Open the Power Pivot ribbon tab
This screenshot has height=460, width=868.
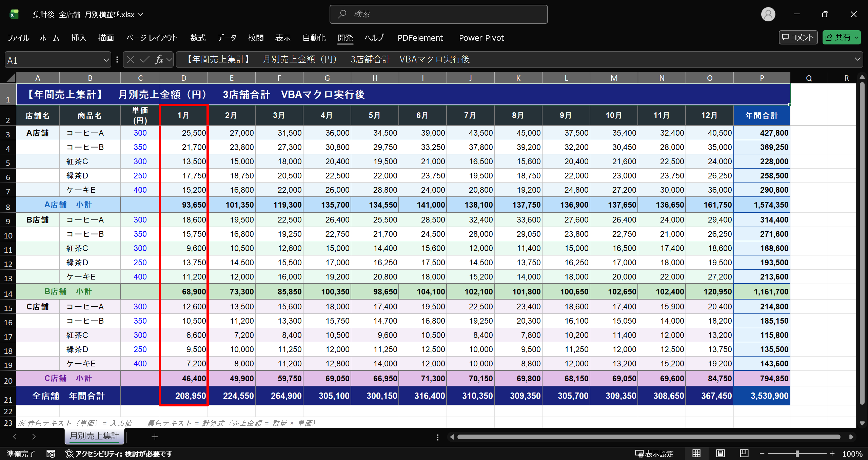[x=481, y=38]
